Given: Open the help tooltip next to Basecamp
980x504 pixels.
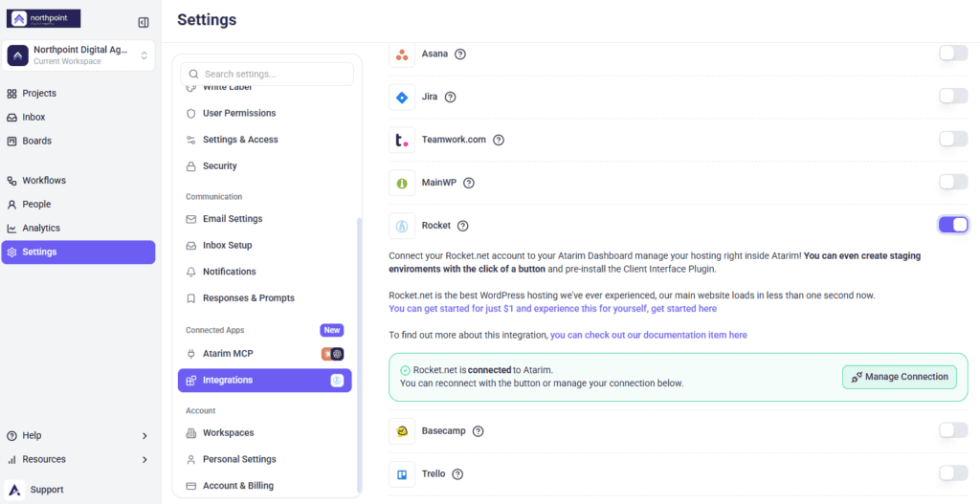Looking at the screenshot, I should [x=479, y=431].
